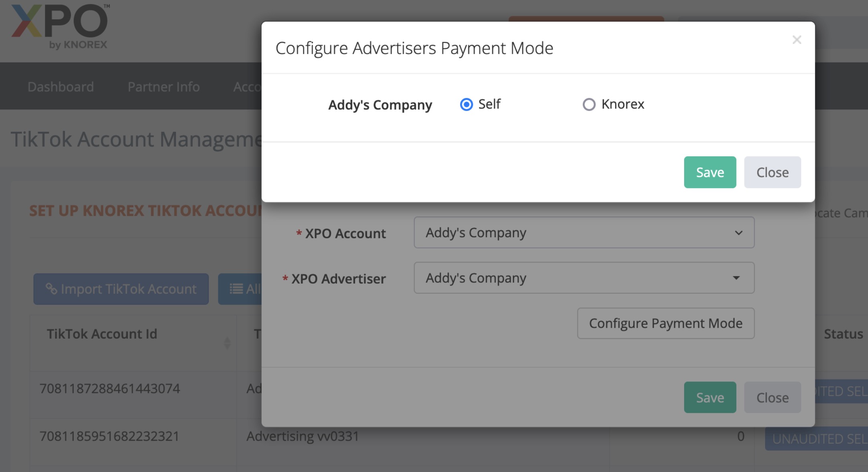Screen dimensions: 868x472
Task: Click the Advertising vv0331 account row
Action: click(303, 436)
